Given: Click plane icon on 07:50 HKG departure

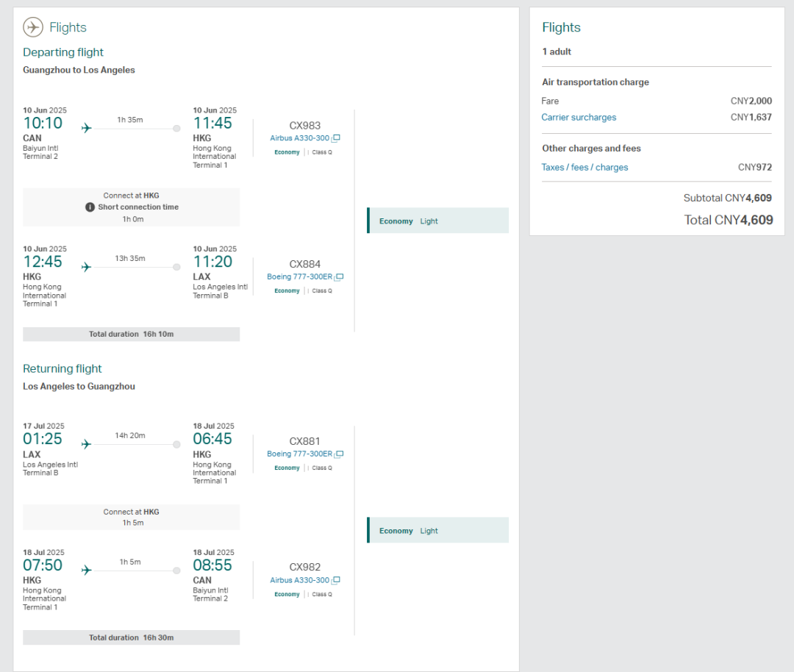Looking at the screenshot, I should (x=86, y=571).
